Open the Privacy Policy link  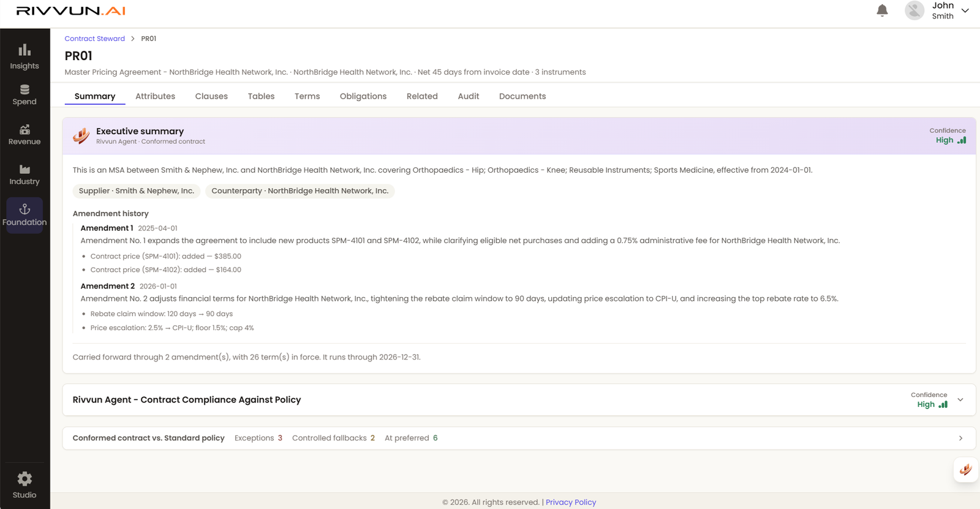571,502
